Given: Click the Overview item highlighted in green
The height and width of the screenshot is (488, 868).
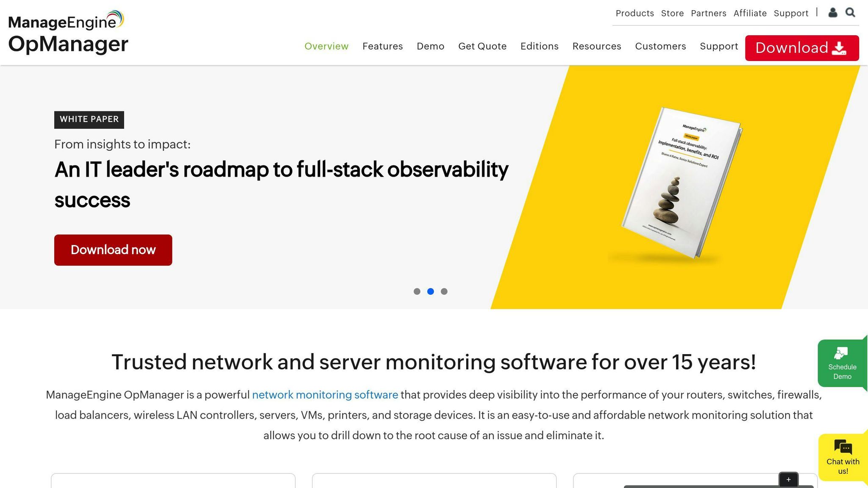Looking at the screenshot, I should pyautogui.click(x=326, y=46).
